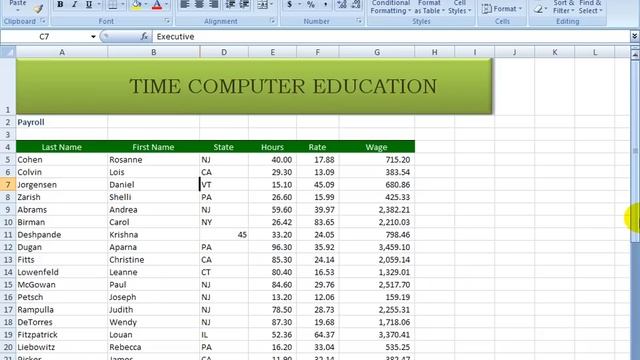This screenshot has height=360, width=640.
Task: Toggle Underline formatting
Action: click(x=88, y=4)
